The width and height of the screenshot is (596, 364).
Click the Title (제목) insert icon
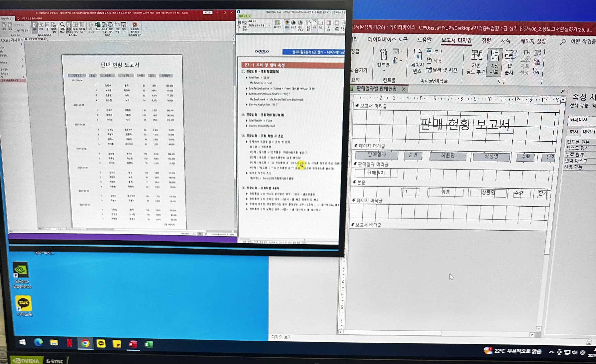click(x=434, y=60)
